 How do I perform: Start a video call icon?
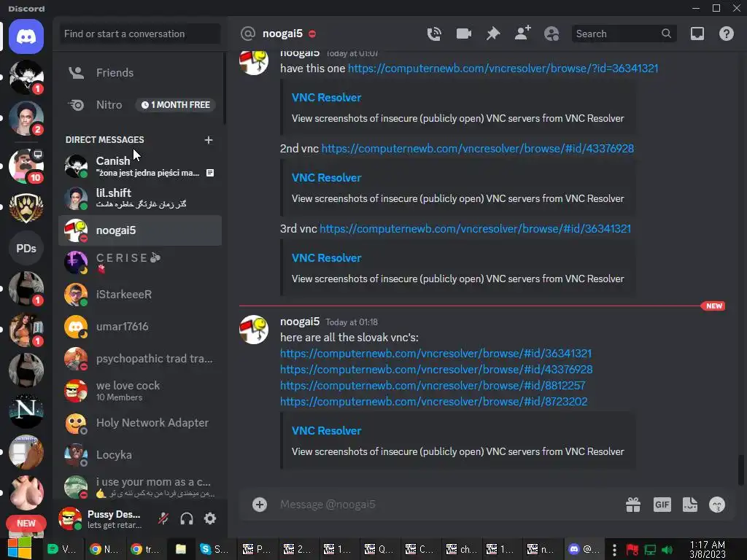[463, 34]
